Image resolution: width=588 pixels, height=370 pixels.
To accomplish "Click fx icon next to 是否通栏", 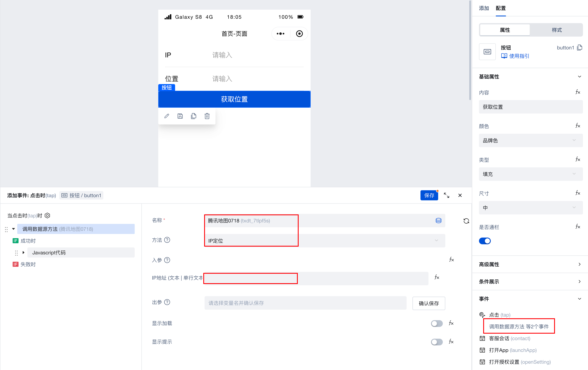I will (578, 227).
